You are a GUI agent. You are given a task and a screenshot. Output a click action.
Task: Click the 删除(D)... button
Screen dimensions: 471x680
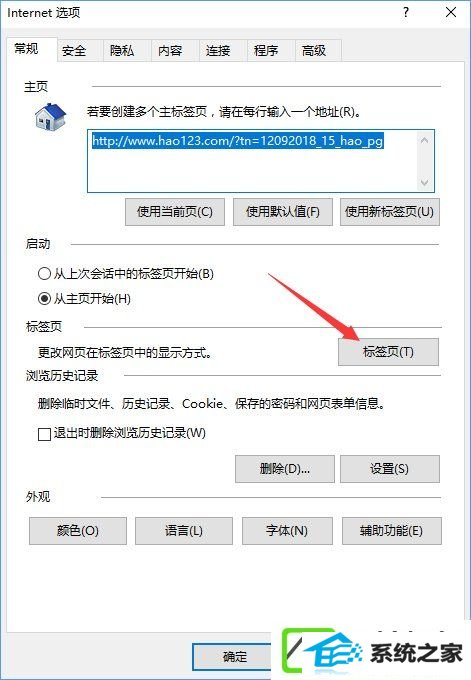(x=285, y=469)
